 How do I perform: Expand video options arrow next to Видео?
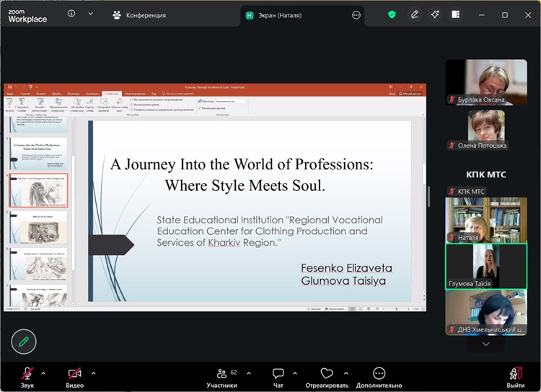click(93, 373)
